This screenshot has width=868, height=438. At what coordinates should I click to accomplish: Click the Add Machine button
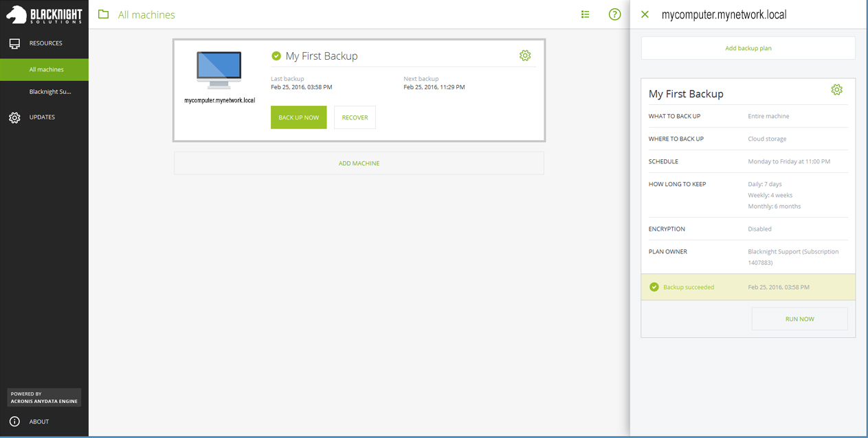(359, 163)
